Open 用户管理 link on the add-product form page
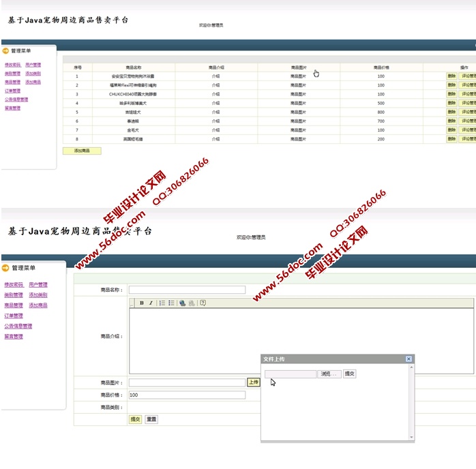476x469 pixels. (38, 284)
